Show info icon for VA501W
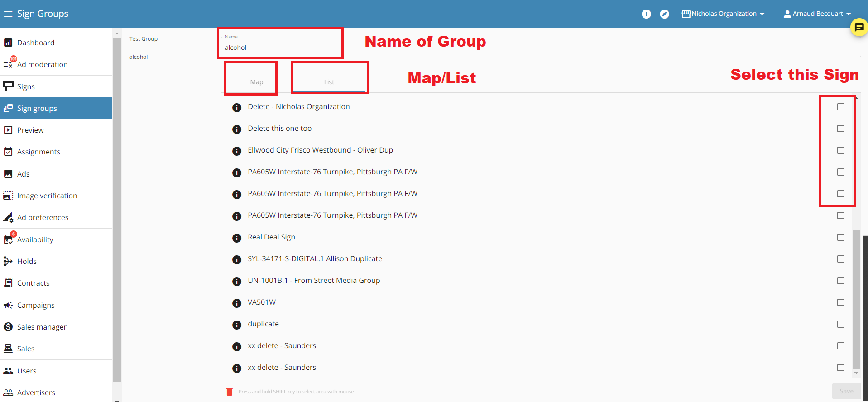Viewport: 868px width, 402px height. click(237, 303)
